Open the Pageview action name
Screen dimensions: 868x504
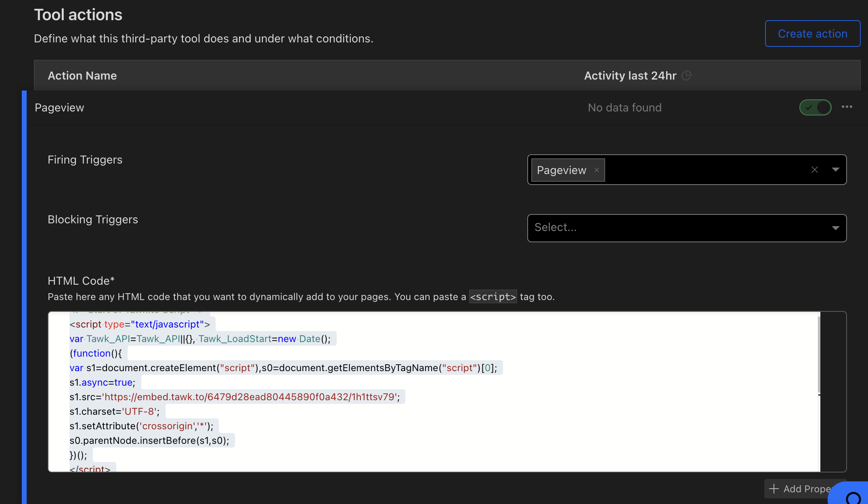point(59,107)
